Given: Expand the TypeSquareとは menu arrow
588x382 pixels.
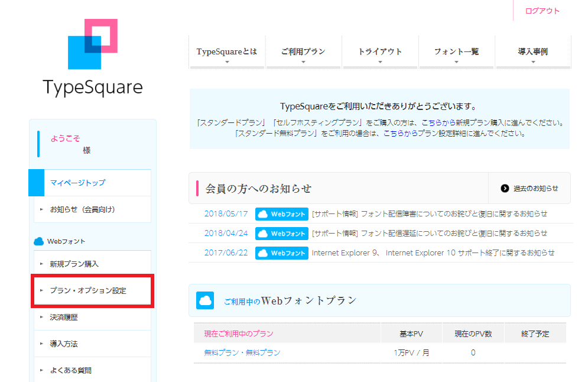Looking at the screenshot, I should click(x=227, y=62).
